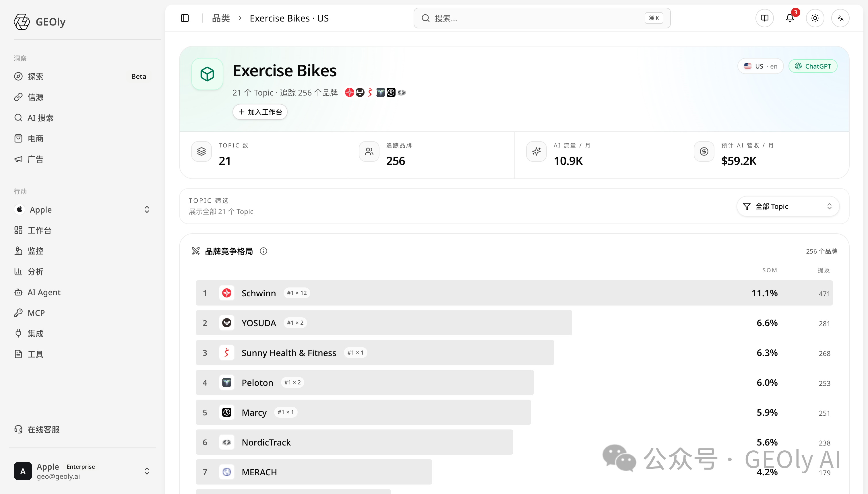Click the Sunny Health & Fitness logo in row 3
Viewport: 868px width, 494px height.
[227, 353]
